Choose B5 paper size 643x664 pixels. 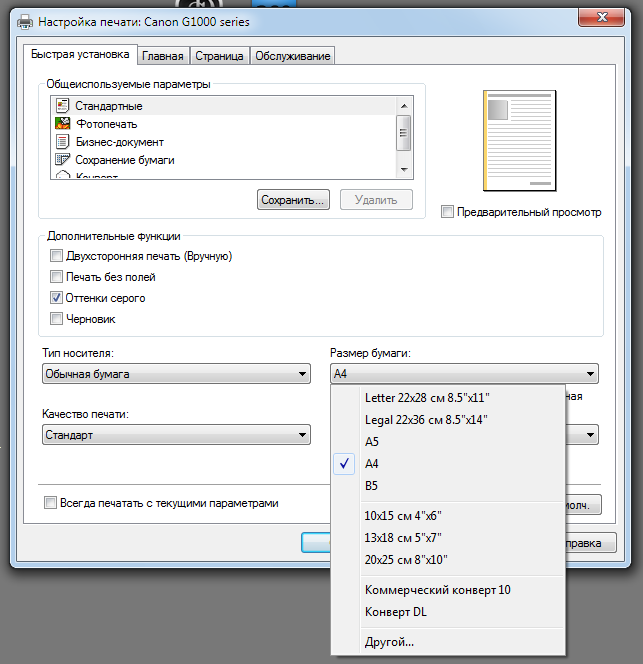point(448,486)
